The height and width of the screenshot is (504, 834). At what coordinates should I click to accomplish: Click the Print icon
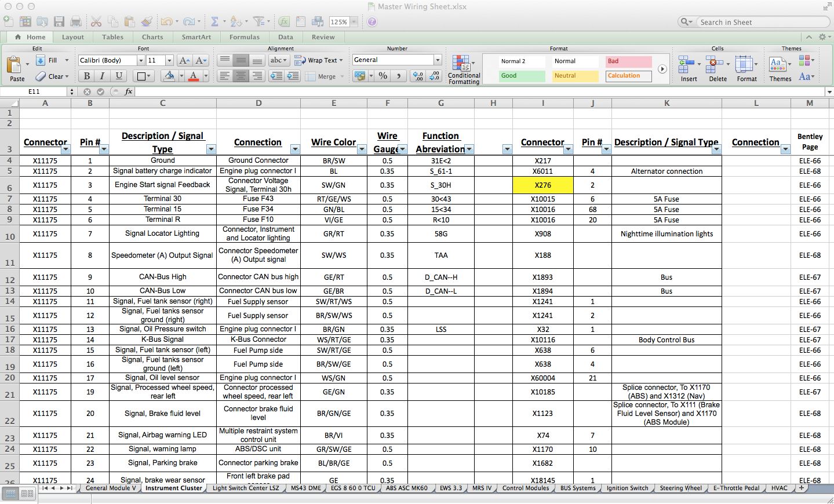click(76, 21)
